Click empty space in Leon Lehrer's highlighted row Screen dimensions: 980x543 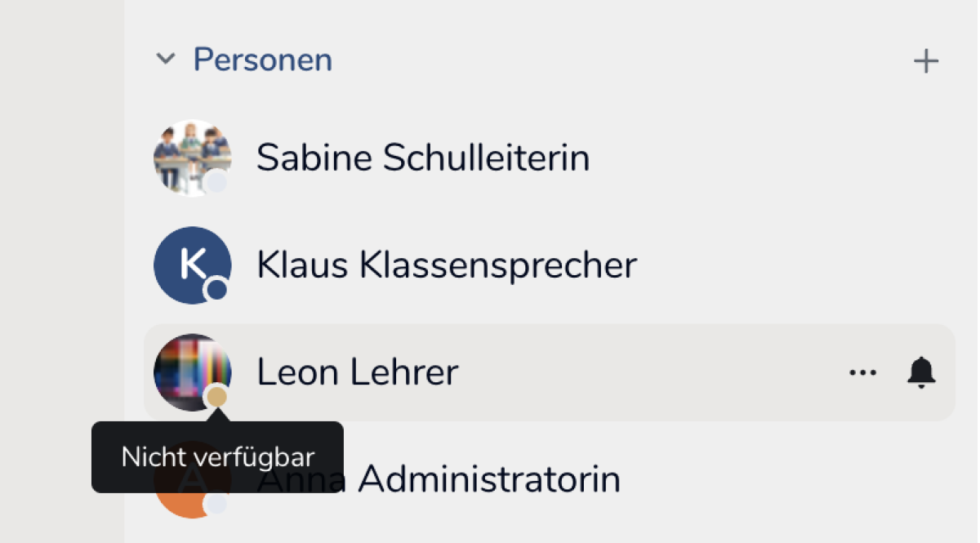coord(653,372)
